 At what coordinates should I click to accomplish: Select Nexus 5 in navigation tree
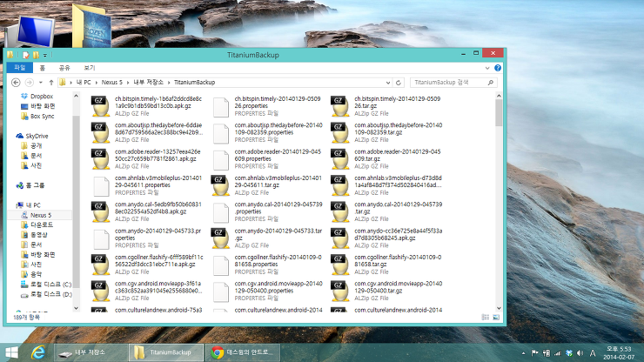[x=41, y=215]
